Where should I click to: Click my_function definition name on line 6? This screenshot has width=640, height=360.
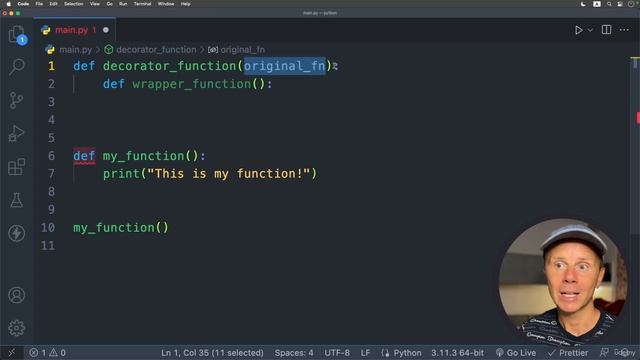143,156
